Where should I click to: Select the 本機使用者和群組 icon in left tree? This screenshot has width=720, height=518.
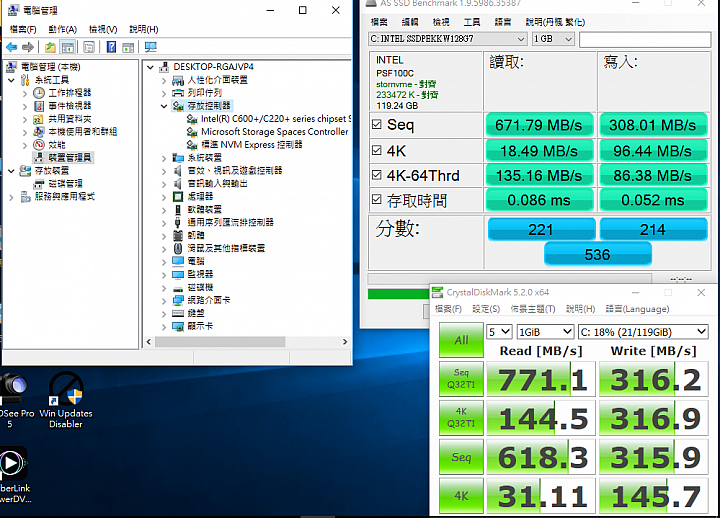[x=39, y=132]
